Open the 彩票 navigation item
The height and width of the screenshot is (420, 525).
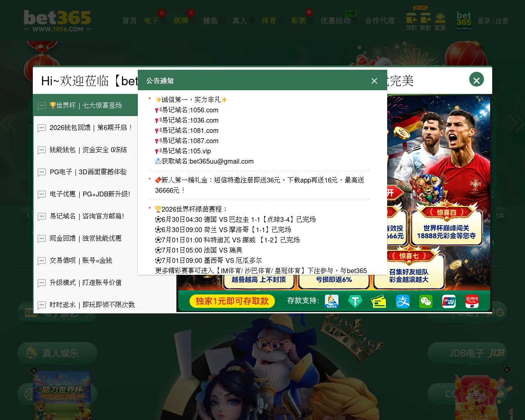tap(299, 21)
